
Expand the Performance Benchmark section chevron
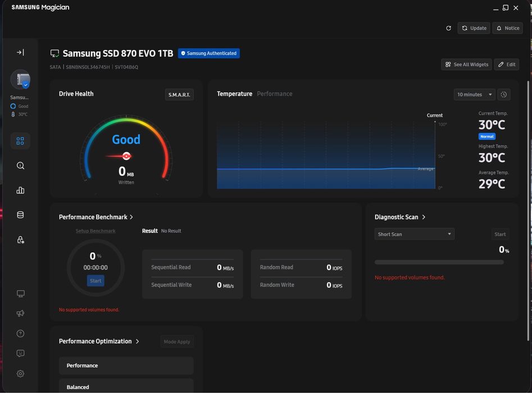[x=131, y=217]
